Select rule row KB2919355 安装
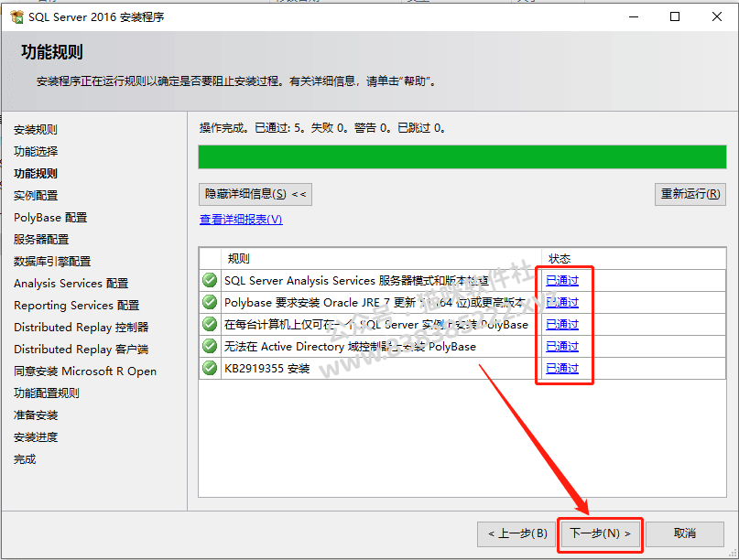This screenshot has width=739, height=560. coord(462,369)
